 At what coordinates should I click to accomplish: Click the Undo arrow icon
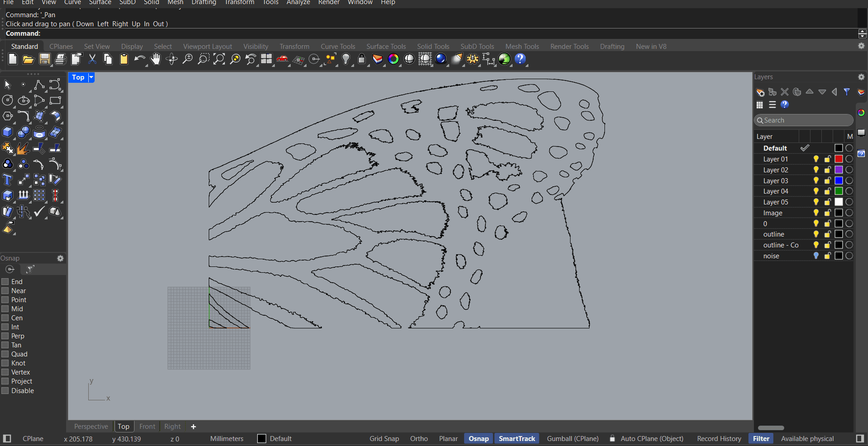[x=139, y=59]
